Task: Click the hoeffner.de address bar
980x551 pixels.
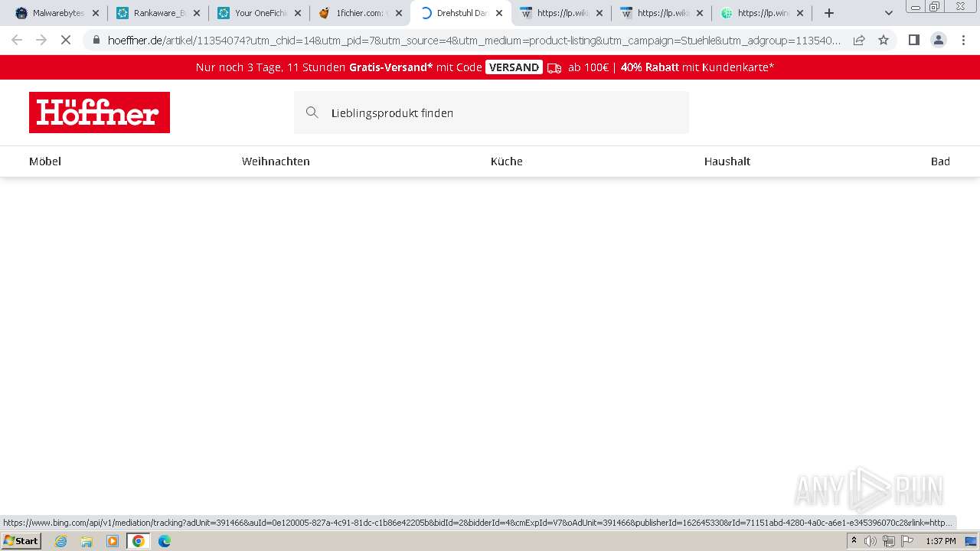Action: coord(474,40)
